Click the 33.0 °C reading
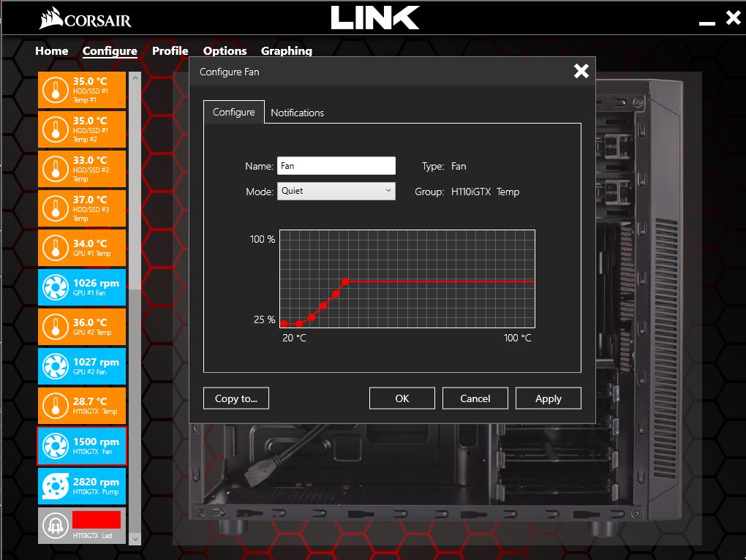The image size is (746, 560). click(90, 160)
